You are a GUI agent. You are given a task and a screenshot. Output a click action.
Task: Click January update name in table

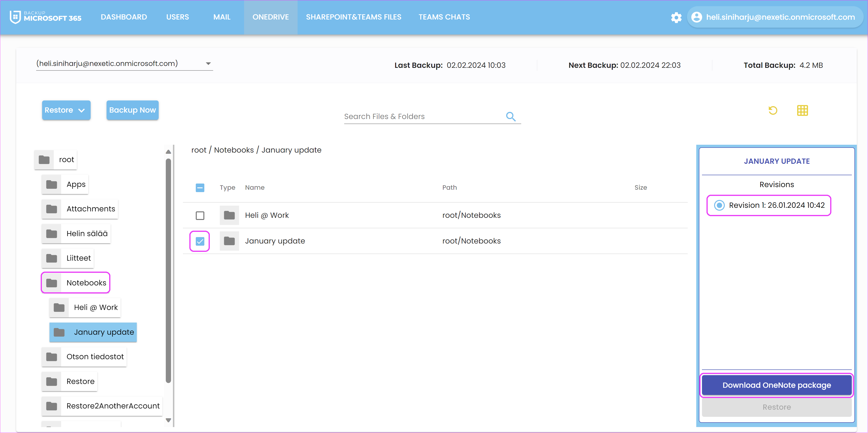coord(275,241)
